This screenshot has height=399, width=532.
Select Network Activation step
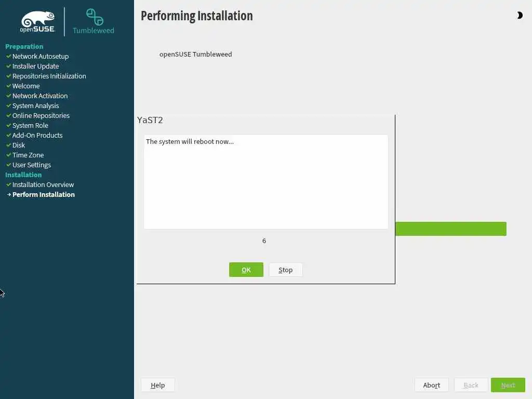click(40, 96)
